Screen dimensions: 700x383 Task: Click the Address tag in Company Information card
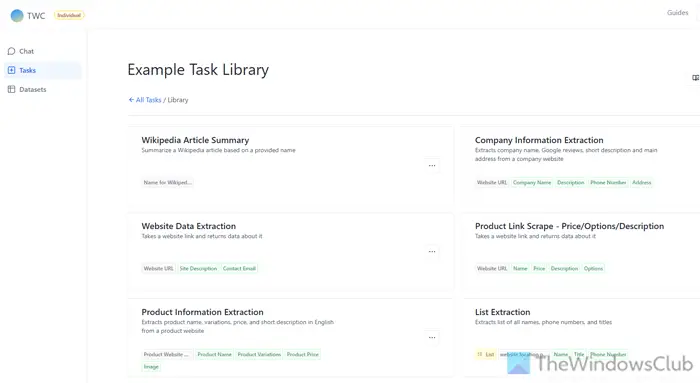coord(642,183)
